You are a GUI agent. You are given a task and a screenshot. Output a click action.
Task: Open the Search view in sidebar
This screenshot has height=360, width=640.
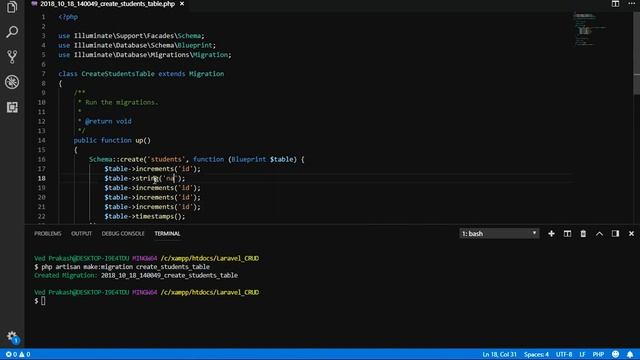pyautogui.click(x=12, y=32)
